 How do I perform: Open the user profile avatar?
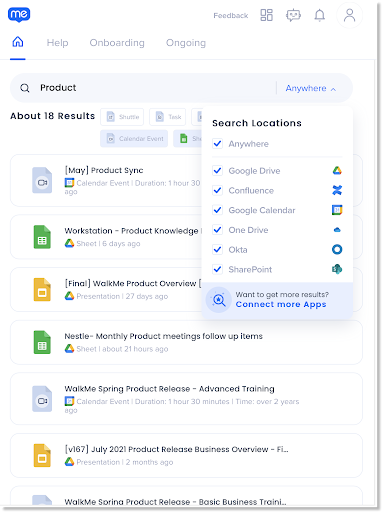pos(349,15)
